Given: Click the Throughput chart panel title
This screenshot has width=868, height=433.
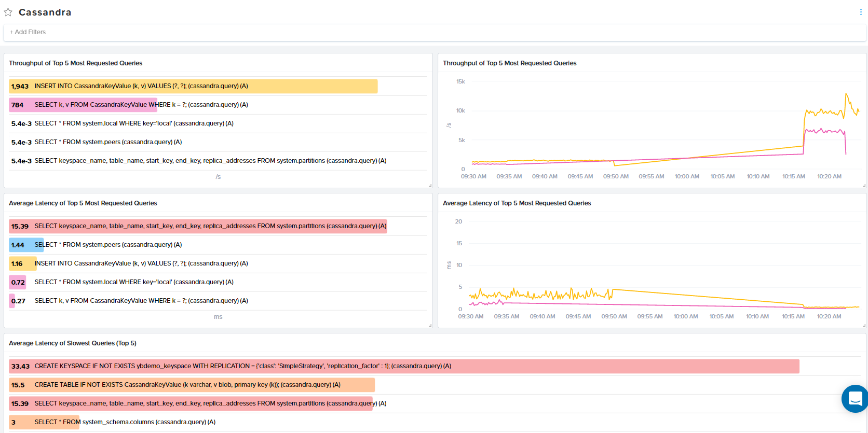Looking at the screenshot, I should point(510,63).
